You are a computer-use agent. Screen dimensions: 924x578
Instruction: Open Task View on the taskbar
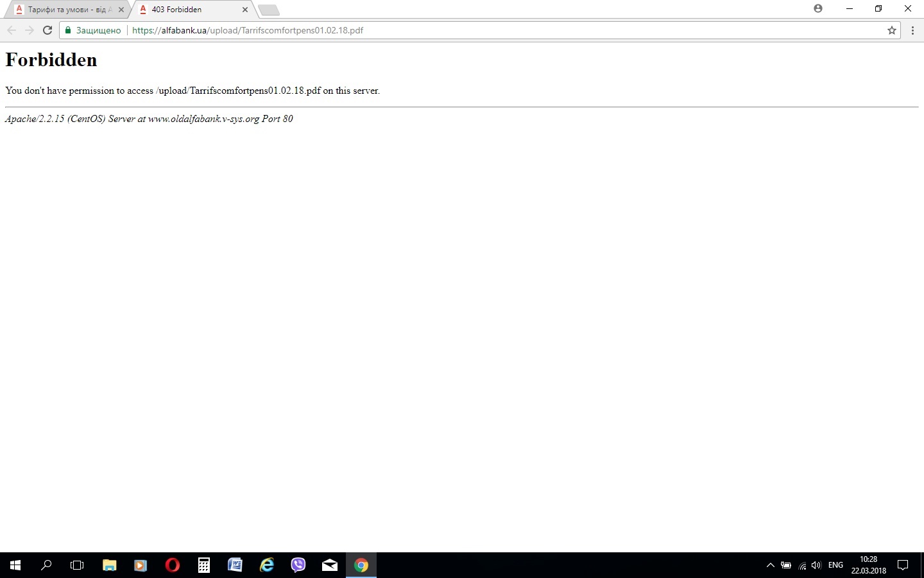[77, 565]
